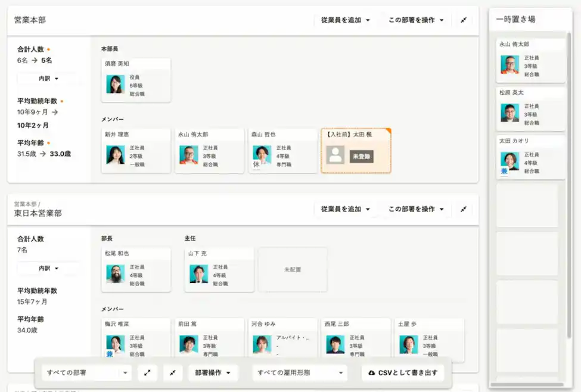Click the 未配置 placeholder slot under 主任
Image resolution: width=581 pixels, height=392 pixels.
(293, 269)
